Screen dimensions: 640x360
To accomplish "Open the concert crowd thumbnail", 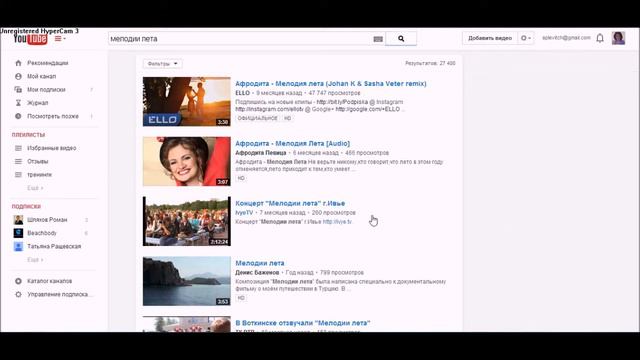I will [187, 221].
